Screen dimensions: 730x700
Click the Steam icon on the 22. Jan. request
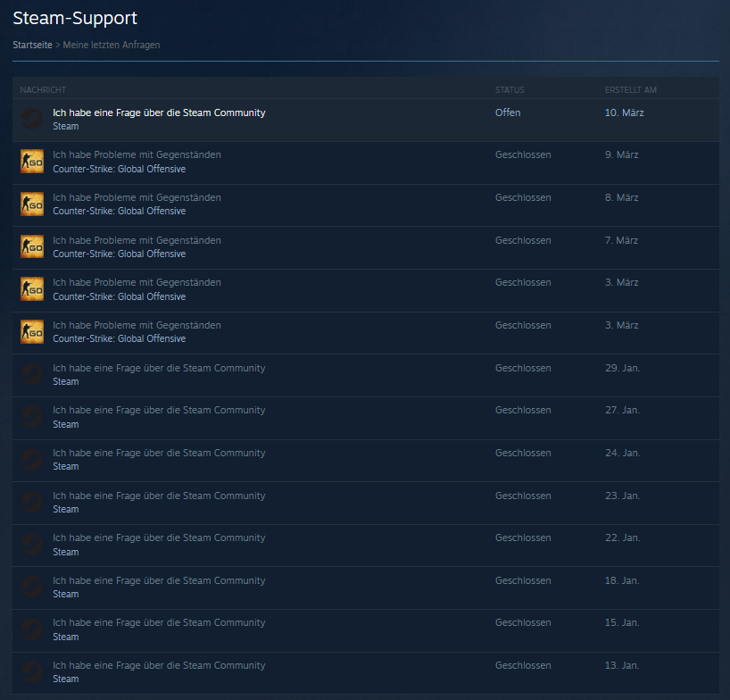point(32,545)
